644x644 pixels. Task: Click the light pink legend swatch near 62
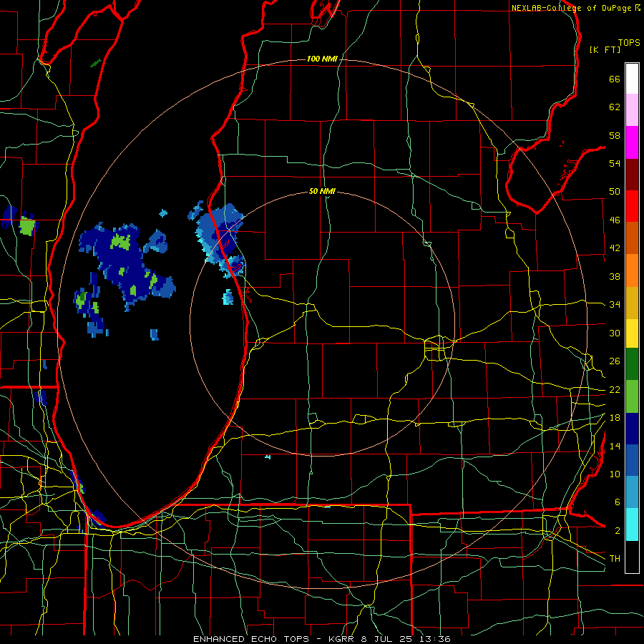(632, 109)
